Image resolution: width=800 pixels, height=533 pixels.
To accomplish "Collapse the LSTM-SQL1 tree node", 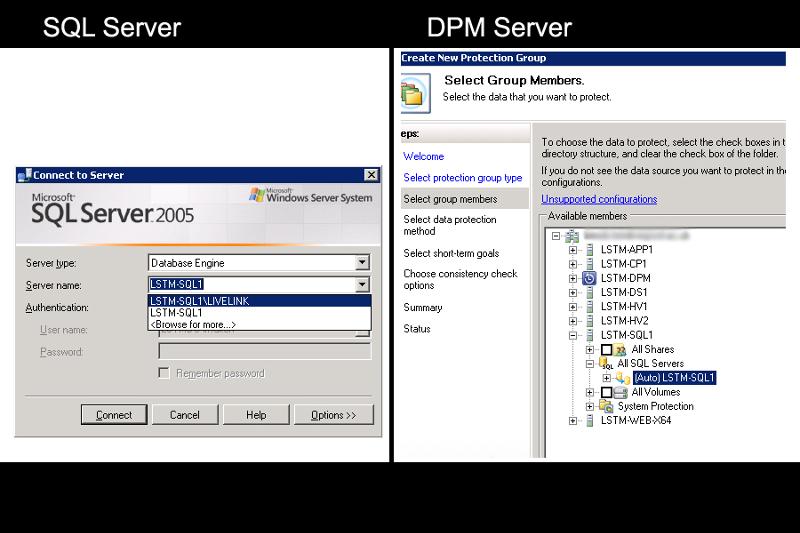I will 573,336.
